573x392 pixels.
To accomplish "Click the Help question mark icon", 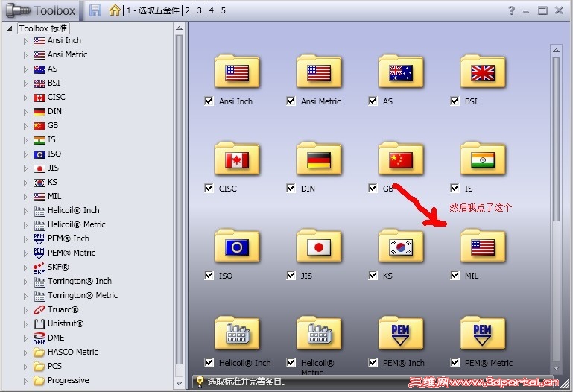I will (512, 10).
